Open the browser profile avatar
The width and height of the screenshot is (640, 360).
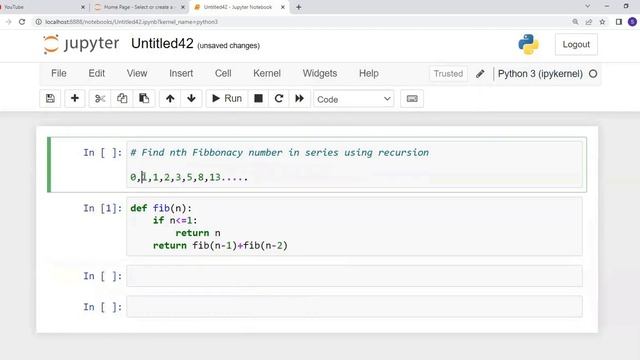(632, 22)
